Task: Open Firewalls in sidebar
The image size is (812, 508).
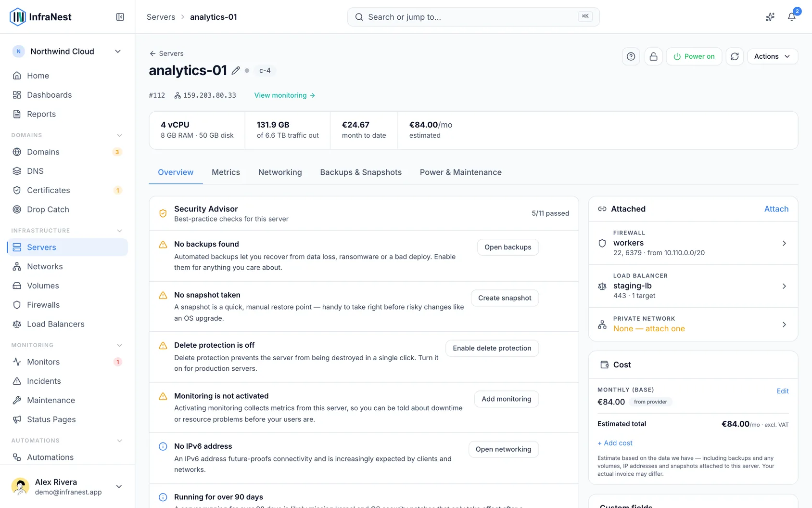Action: (x=67, y=305)
